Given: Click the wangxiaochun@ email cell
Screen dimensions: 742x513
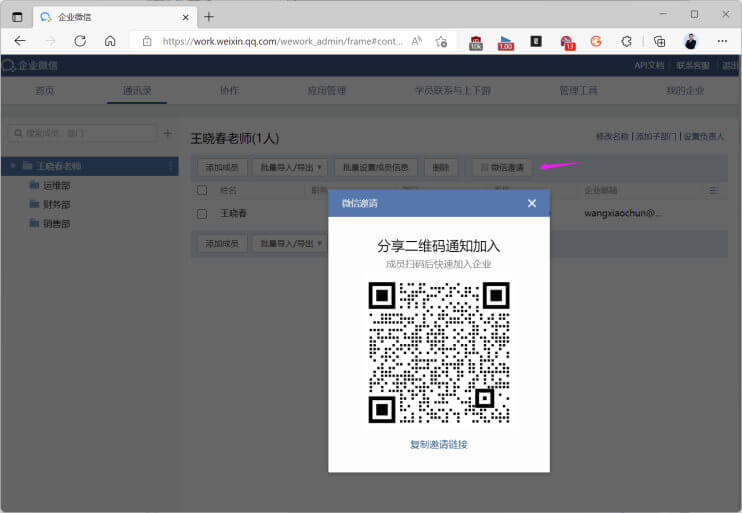Looking at the screenshot, I should pyautogui.click(x=623, y=213).
